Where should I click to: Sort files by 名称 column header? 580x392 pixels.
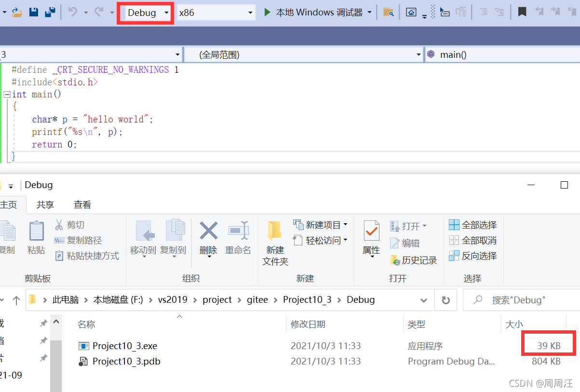point(87,324)
